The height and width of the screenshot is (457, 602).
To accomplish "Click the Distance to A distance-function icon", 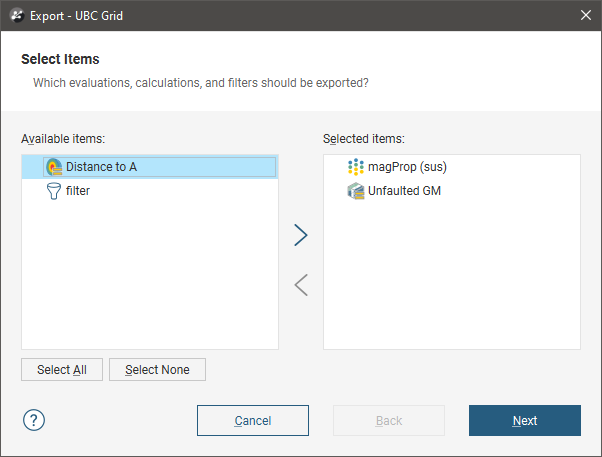I will coord(54,167).
